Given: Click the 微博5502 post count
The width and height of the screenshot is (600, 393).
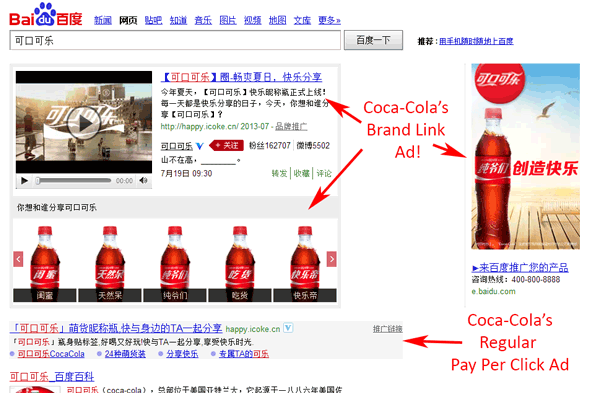Looking at the screenshot, I should (313, 145).
